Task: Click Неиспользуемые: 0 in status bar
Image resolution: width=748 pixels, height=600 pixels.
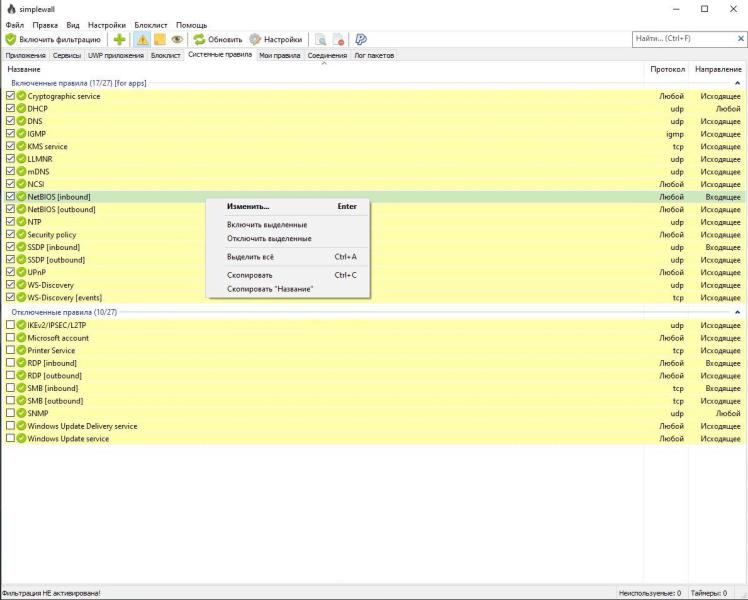Action: (x=650, y=593)
